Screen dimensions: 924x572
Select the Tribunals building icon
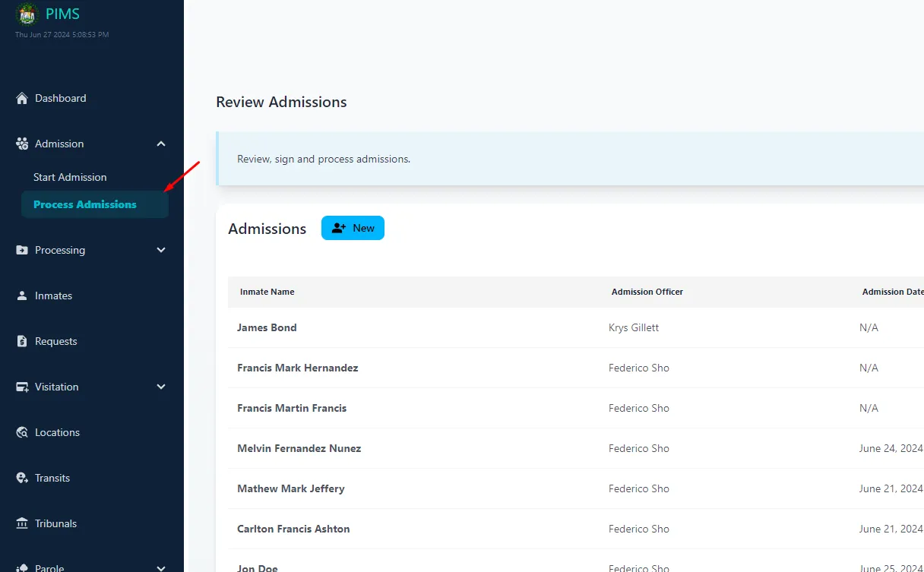20,523
